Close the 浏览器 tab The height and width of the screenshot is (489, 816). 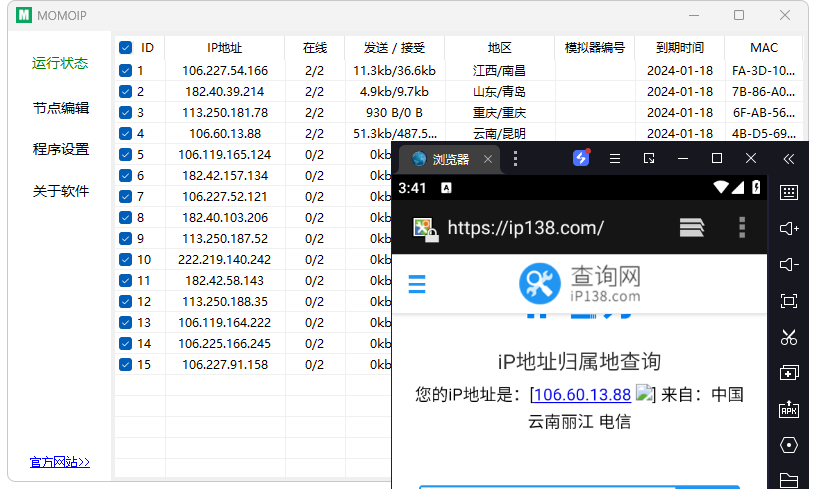pyautogui.click(x=488, y=159)
